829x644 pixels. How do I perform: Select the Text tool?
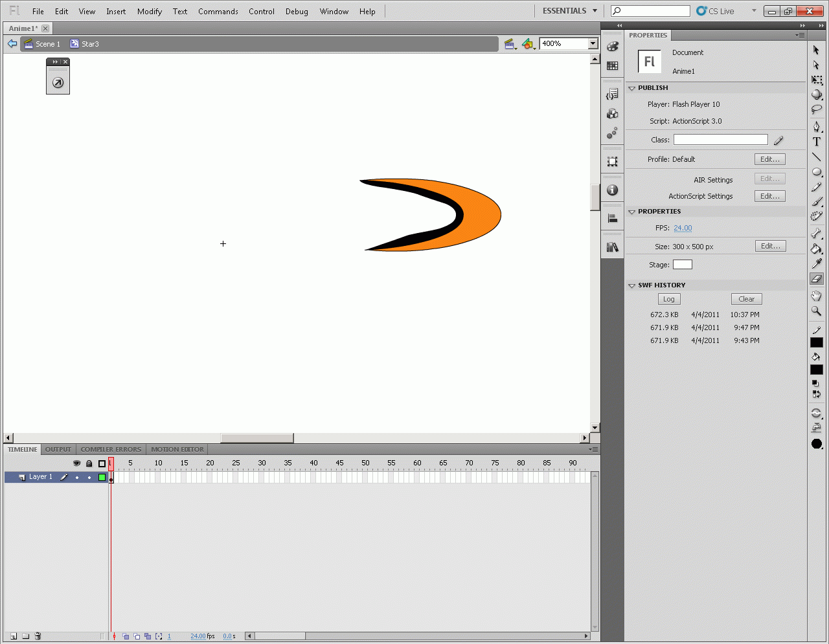[816, 142]
